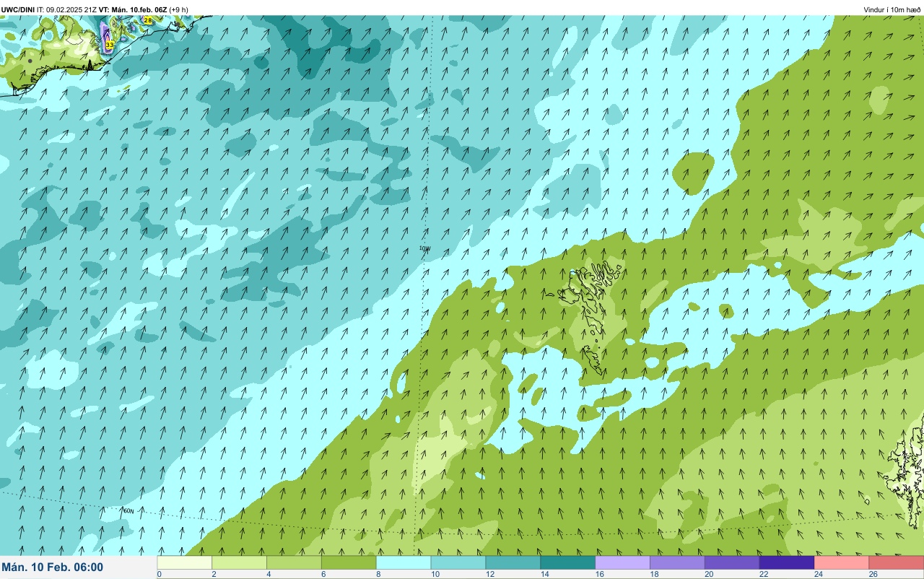Image resolution: width=924 pixels, height=579 pixels.
Task: Click the "10W" longitude label
Action: pos(424,248)
